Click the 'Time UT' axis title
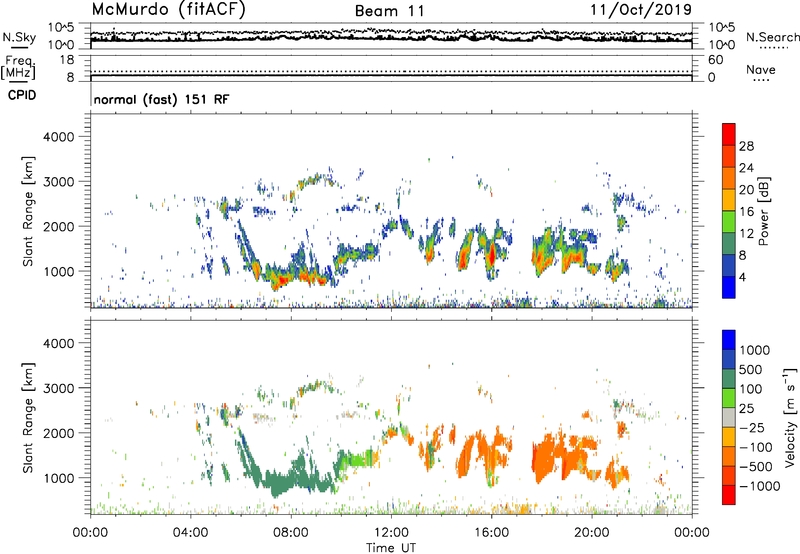The image size is (800, 554). [x=391, y=547]
